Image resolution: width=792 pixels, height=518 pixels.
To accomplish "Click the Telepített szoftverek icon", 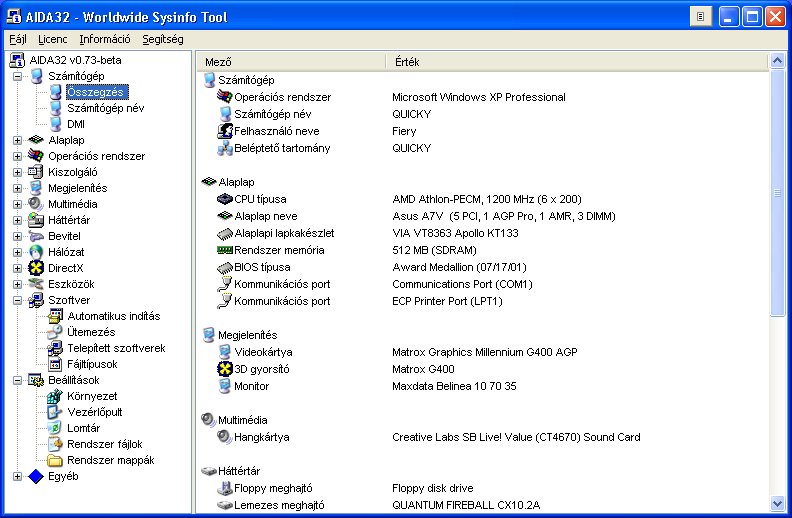I will point(55,348).
